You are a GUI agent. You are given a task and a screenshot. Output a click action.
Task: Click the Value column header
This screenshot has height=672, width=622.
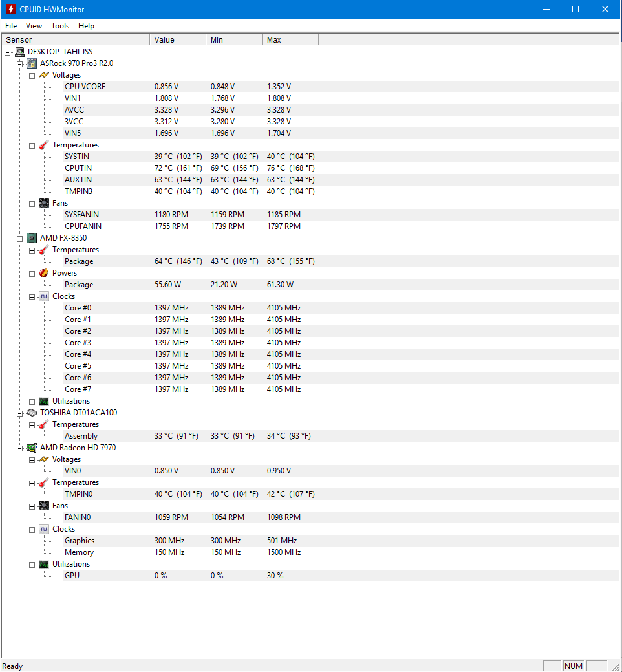[178, 40]
